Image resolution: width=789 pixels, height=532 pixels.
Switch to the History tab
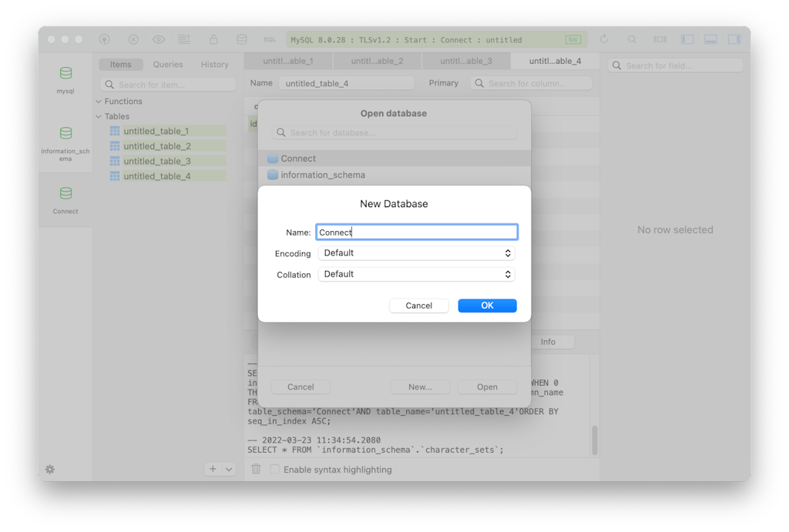click(214, 65)
